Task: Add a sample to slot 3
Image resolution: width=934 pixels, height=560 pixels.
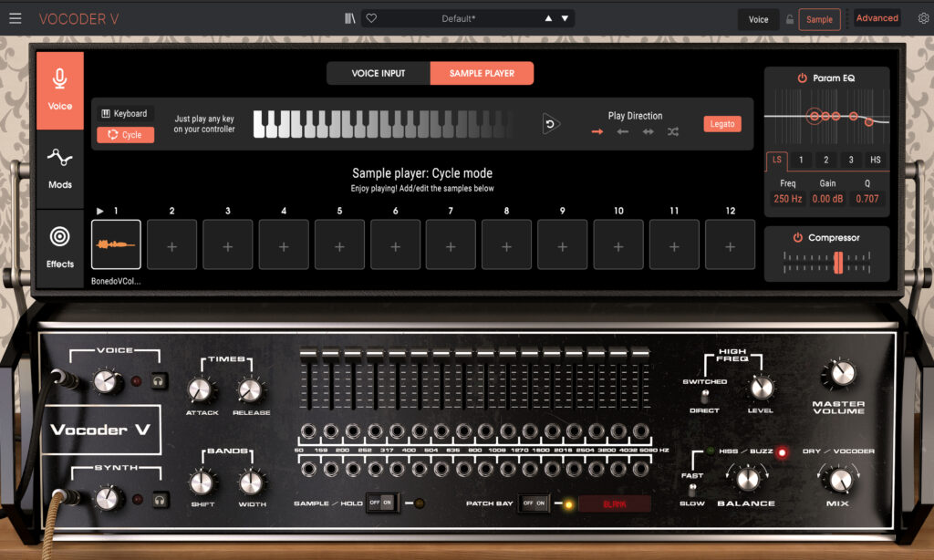Action: point(228,244)
